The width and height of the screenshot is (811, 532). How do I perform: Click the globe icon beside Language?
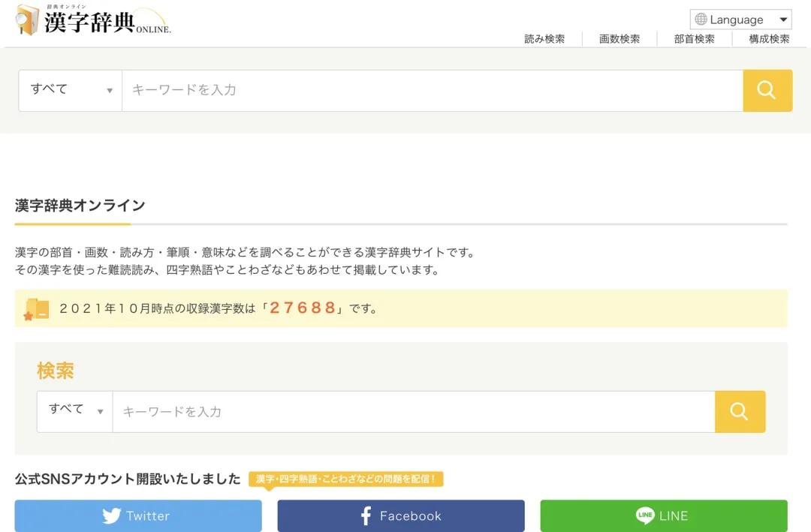[x=701, y=20]
